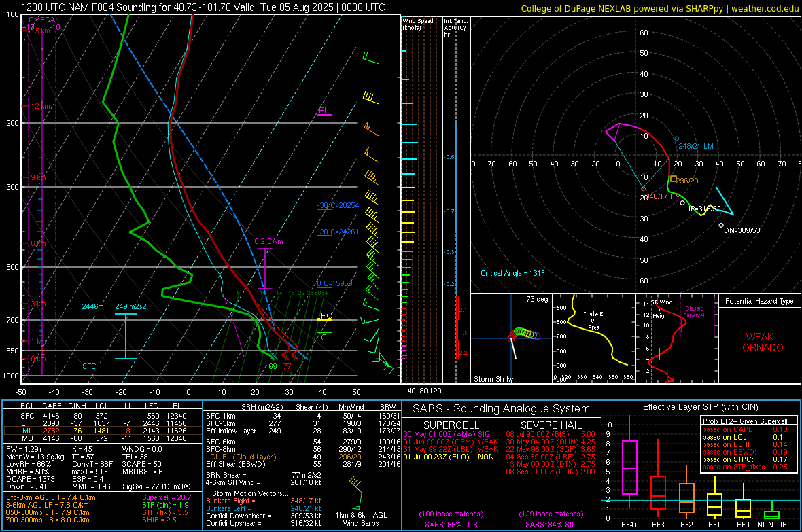Click the Bunkers Left storm motion line
The height and width of the screenshot is (532, 802).
264,508
